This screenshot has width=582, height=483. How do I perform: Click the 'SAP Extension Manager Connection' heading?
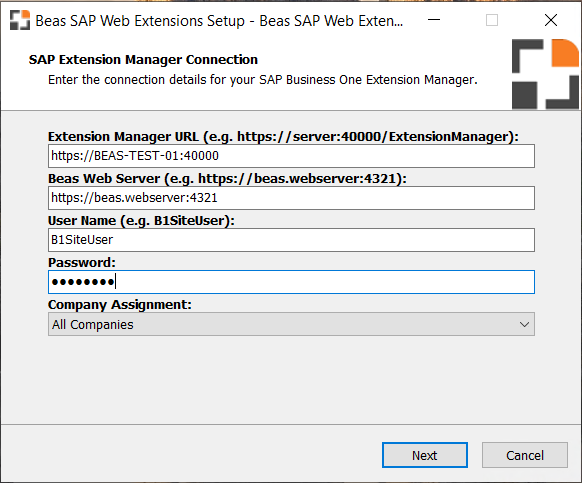[143, 59]
